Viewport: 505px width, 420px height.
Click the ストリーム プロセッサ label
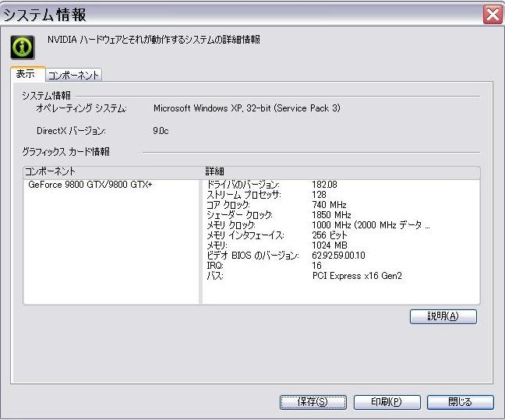(243, 195)
